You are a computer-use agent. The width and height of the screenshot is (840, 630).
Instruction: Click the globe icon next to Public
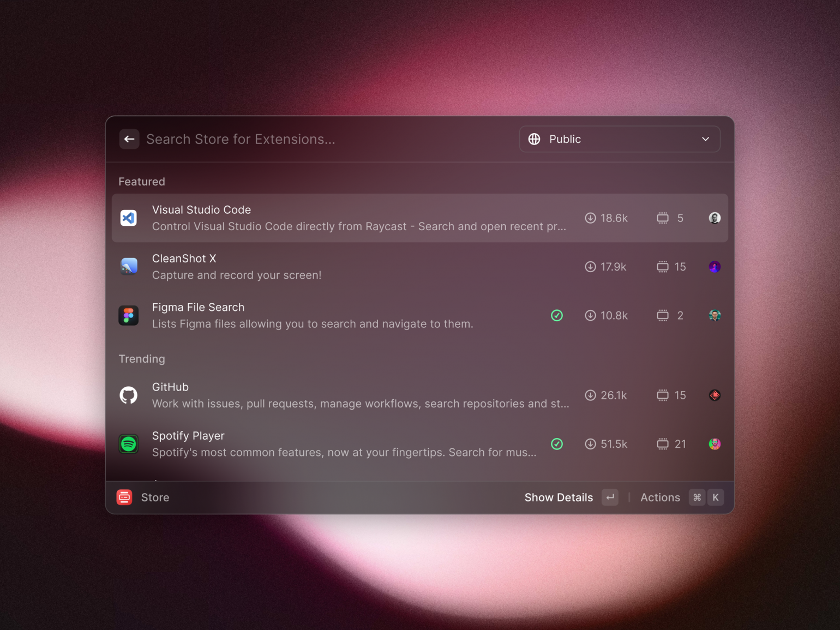[x=534, y=139]
